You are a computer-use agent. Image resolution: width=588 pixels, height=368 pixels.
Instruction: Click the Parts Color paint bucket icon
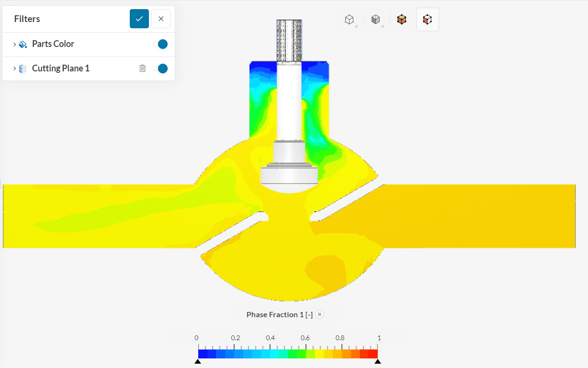point(23,44)
